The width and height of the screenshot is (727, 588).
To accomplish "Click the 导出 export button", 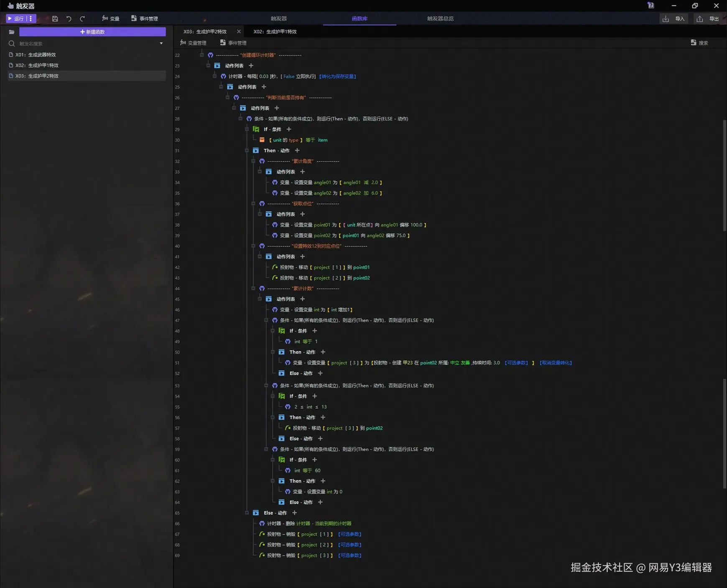I will [x=708, y=18].
